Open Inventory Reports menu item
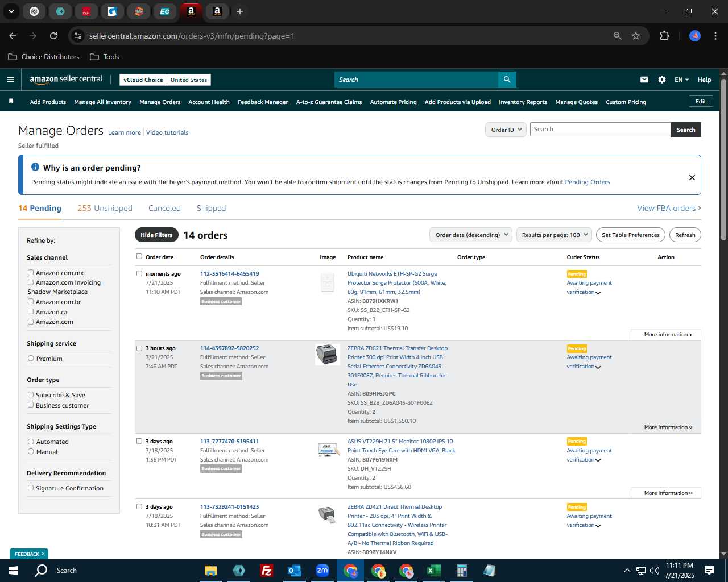The image size is (728, 582). [x=523, y=102]
